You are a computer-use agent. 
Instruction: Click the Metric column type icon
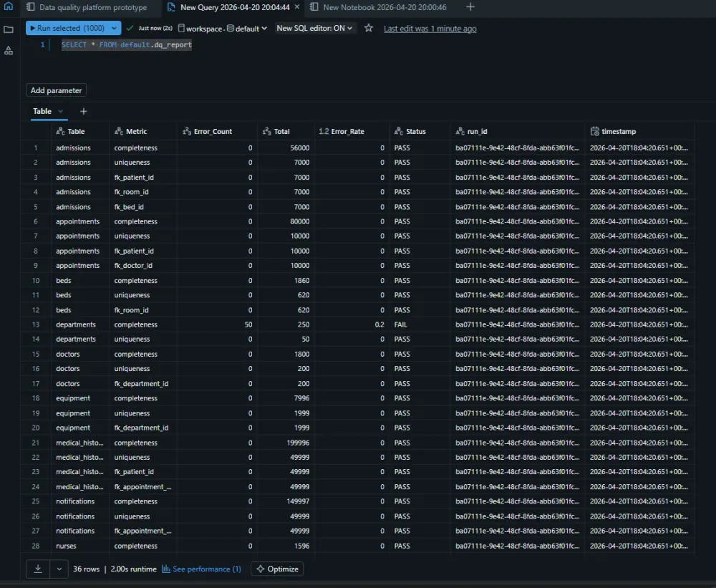[119, 132]
